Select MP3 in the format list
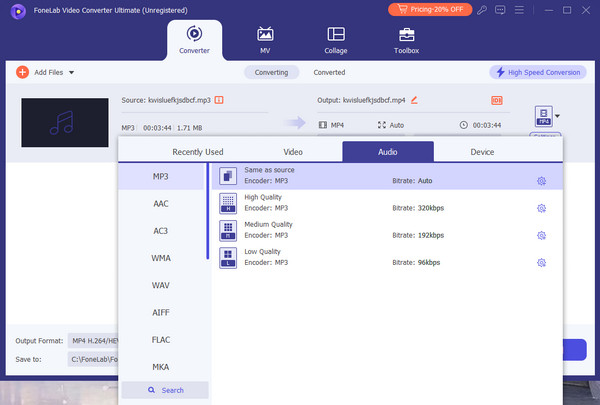This screenshot has height=405, width=600. click(161, 176)
